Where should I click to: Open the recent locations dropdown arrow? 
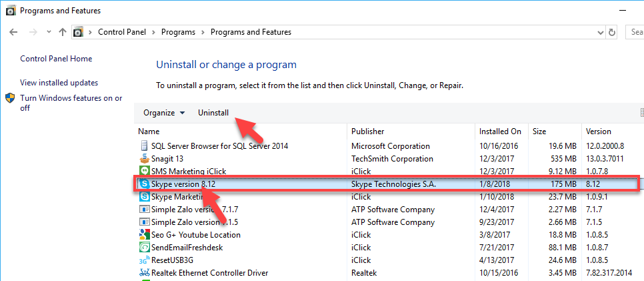point(49,32)
